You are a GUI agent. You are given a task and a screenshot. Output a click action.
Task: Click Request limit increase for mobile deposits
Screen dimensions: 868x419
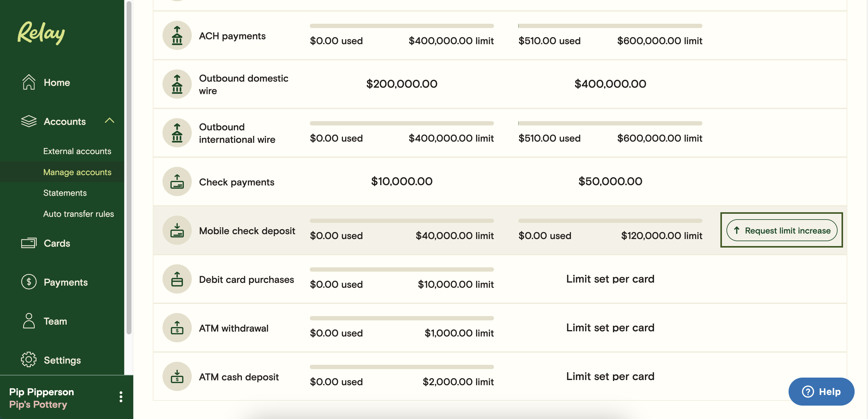[x=781, y=230]
